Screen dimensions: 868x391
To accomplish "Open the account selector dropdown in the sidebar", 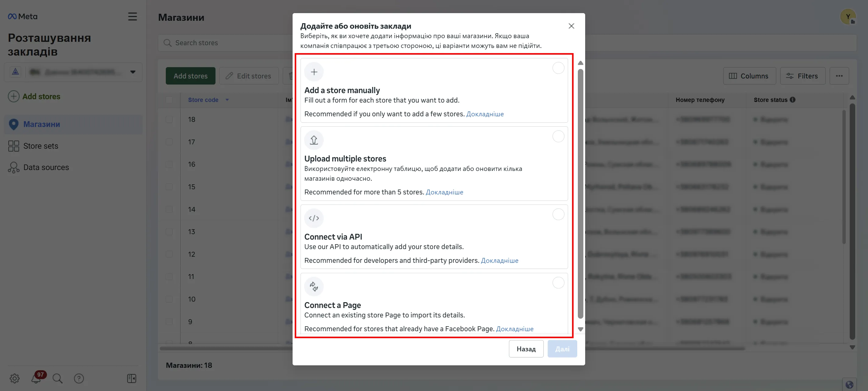I will 133,72.
